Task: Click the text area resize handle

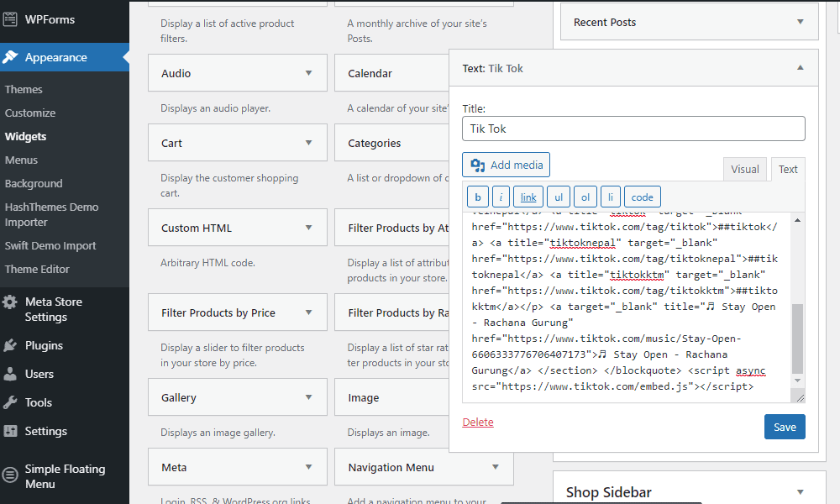Action: 800,397
